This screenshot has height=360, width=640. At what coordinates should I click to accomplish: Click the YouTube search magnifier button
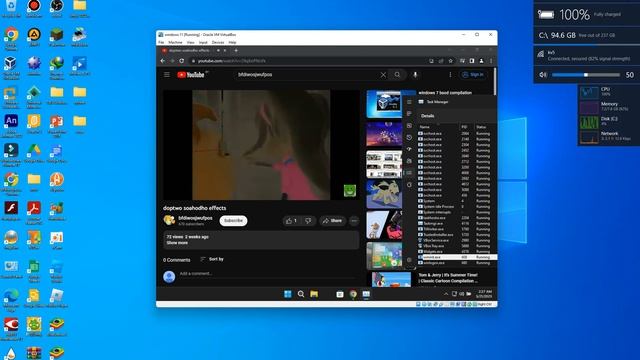point(397,75)
